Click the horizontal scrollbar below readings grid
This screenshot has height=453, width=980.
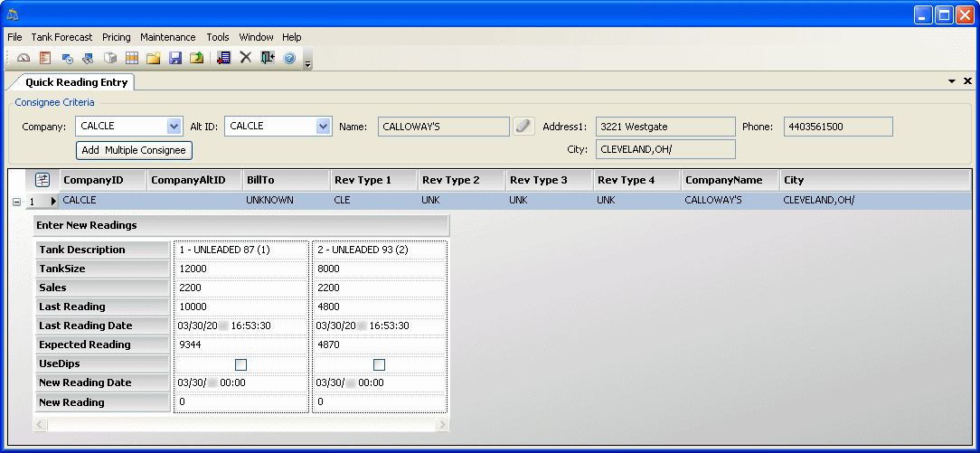(240, 424)
